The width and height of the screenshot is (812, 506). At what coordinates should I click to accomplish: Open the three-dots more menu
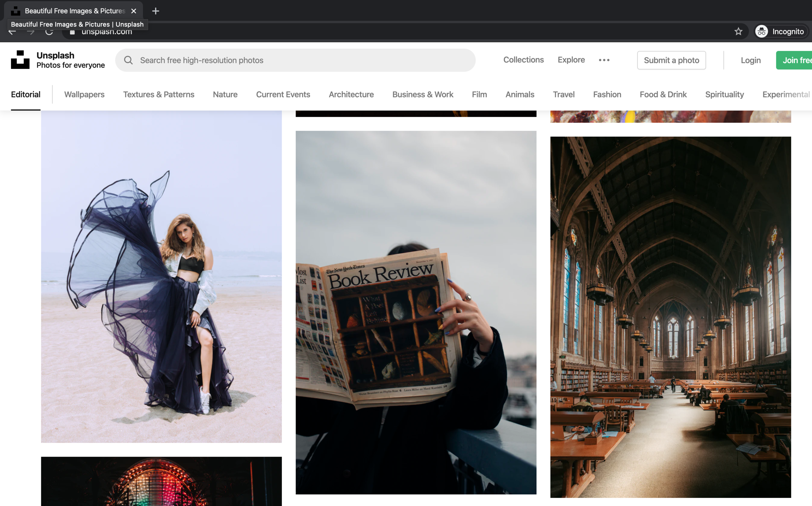pos(604,60)
